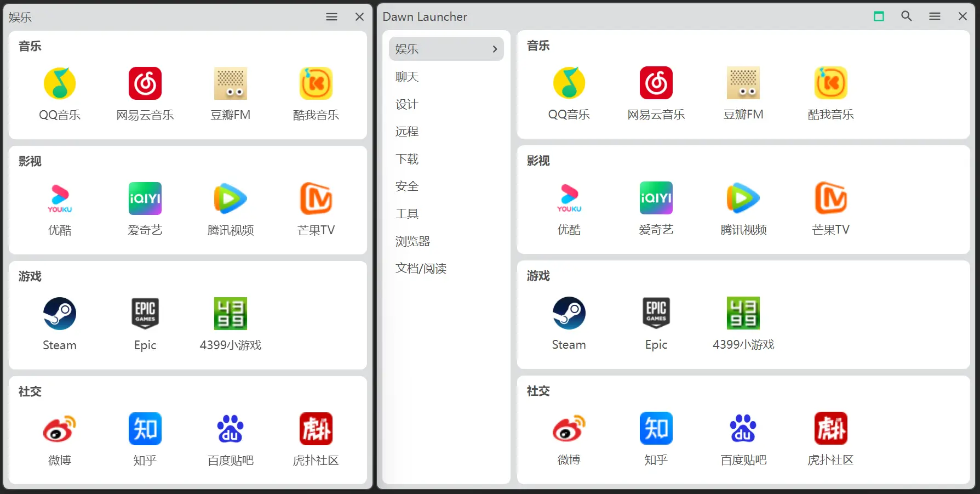Open 腾讯视频 in Dawn Launcher window
980x494 pixels.
coord(743,208)
